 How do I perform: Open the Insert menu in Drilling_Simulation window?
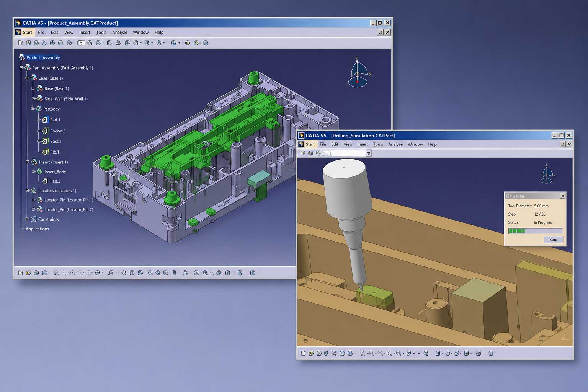pos(363,144)
